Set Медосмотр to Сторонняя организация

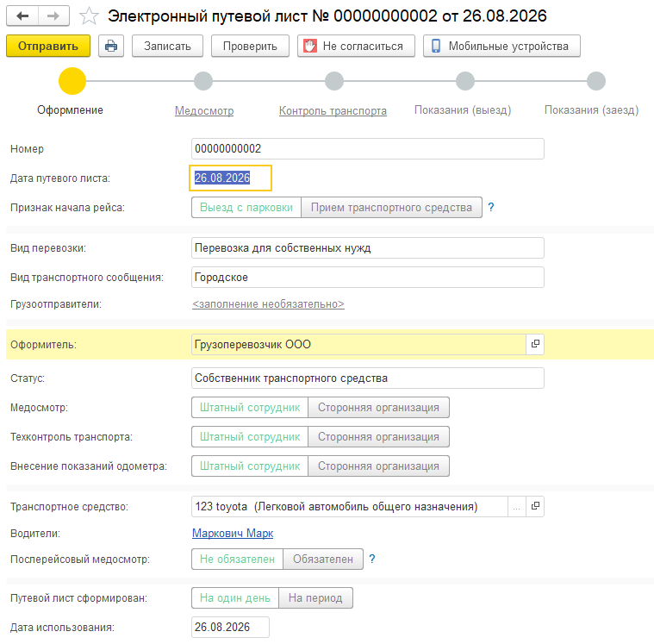[378, 408]
